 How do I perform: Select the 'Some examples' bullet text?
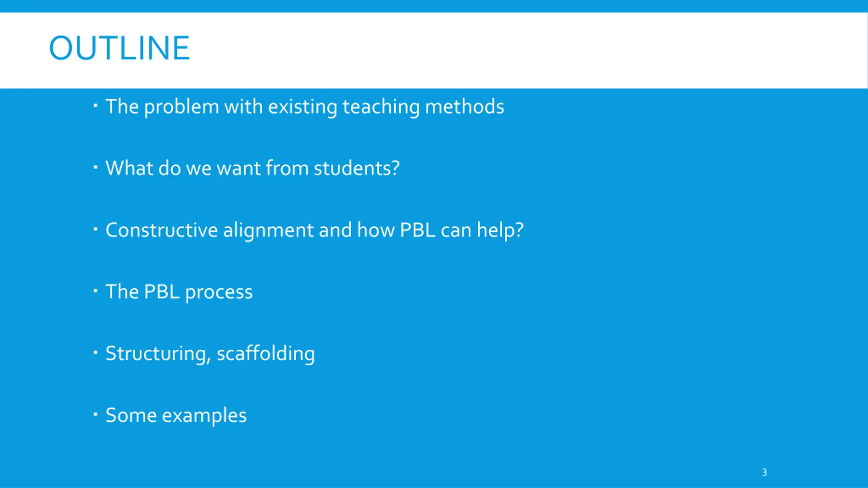176,415
